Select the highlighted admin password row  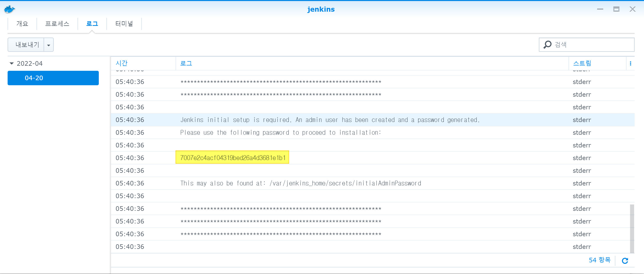coord(233,158)
